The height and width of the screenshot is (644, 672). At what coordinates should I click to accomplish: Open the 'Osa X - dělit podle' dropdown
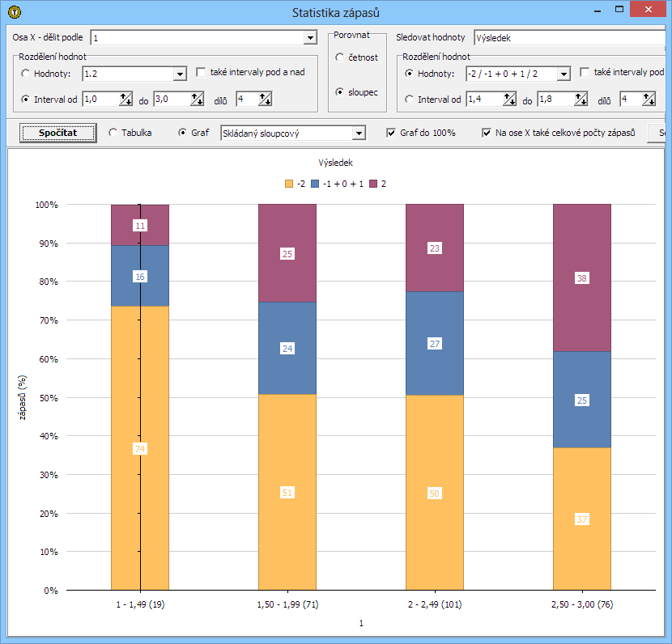pyautogui.click(x=310, y=38)
